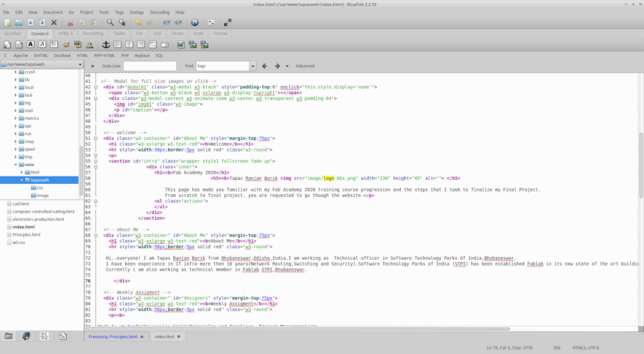Switch to the Tables toolbar tab

[x=119, y=34]
